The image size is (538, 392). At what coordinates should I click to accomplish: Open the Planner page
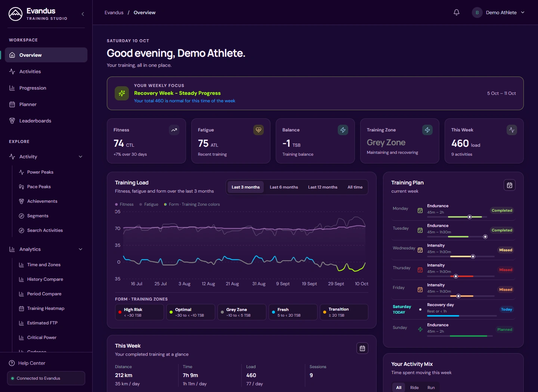coord(46,105)
